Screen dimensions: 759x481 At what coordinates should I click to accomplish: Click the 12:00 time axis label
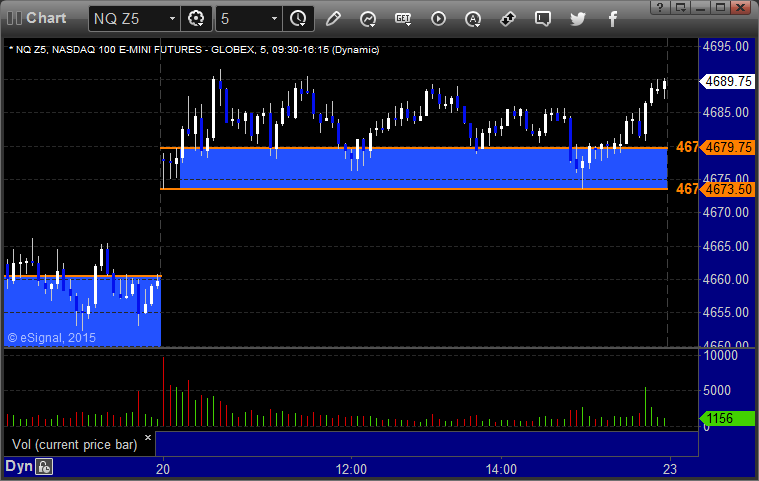coord(351,469)
